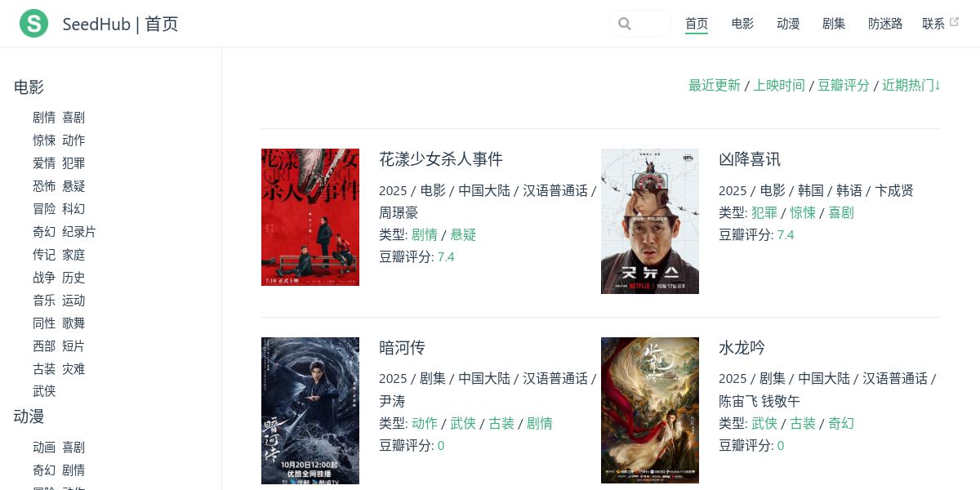Open the 花漾少女杀人事件 poster thumbnail
The width and height of the screenshot is (980, 490).
click(310, 217)
